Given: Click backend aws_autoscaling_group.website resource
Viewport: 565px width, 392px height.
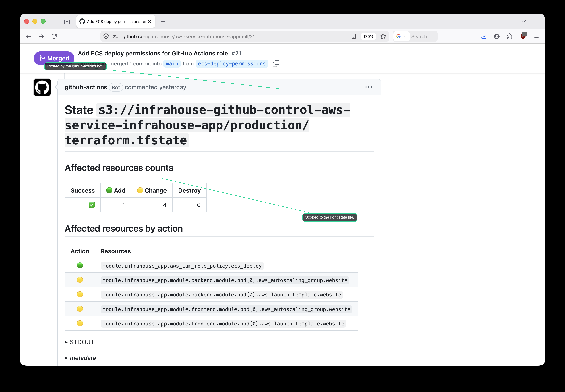Looking at the screenshot, I should pyautogui.click(x=225, y=280).
